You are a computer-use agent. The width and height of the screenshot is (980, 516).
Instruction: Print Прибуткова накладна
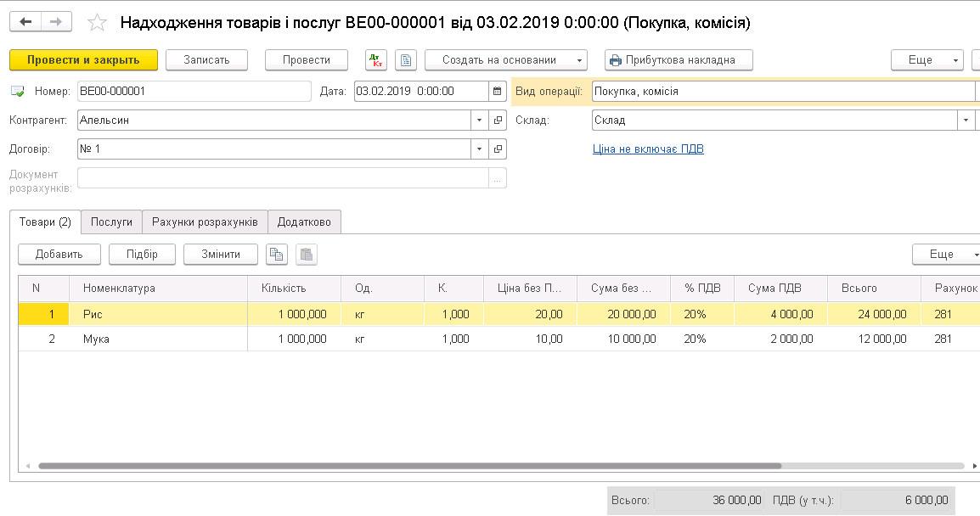(679, 60)
